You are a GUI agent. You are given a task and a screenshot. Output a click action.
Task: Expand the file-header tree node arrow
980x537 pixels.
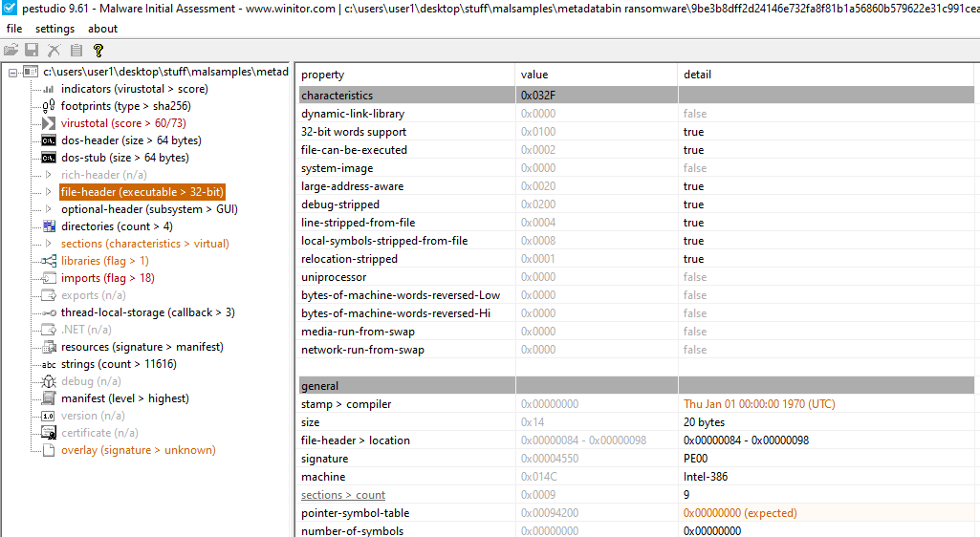(x=48, y=192)
